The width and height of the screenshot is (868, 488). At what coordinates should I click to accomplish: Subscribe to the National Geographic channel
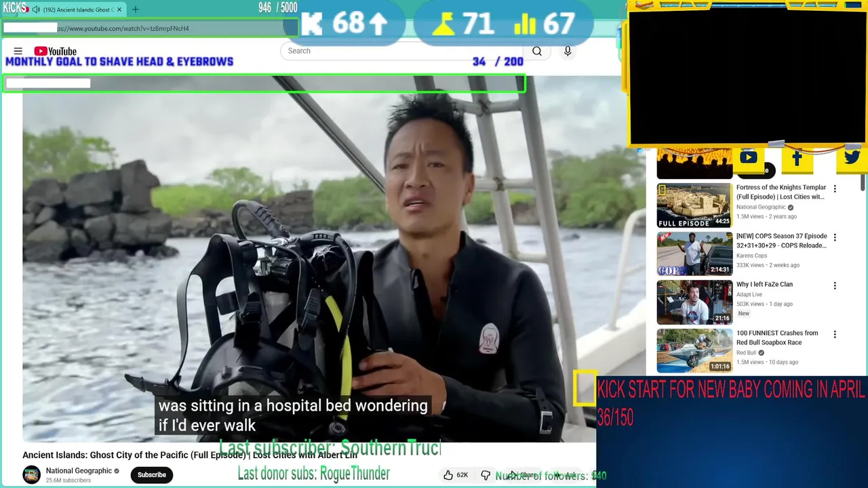152,474
